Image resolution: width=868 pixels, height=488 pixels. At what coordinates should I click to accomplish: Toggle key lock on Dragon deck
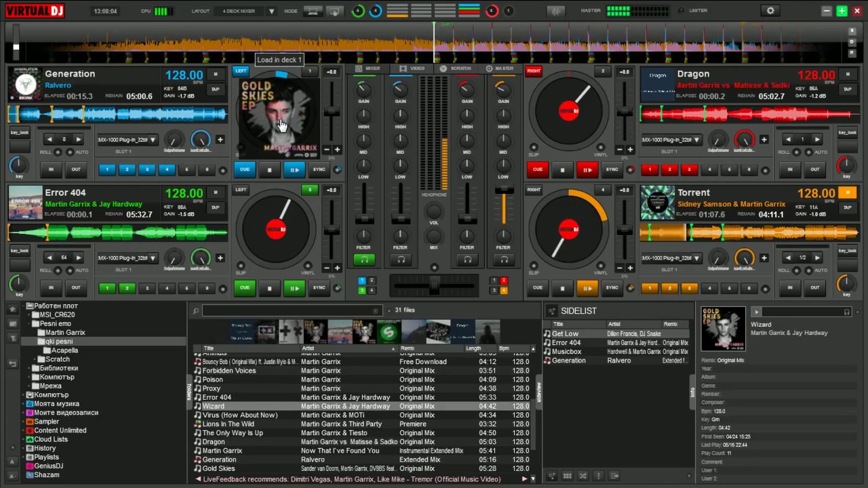point(847,132)
